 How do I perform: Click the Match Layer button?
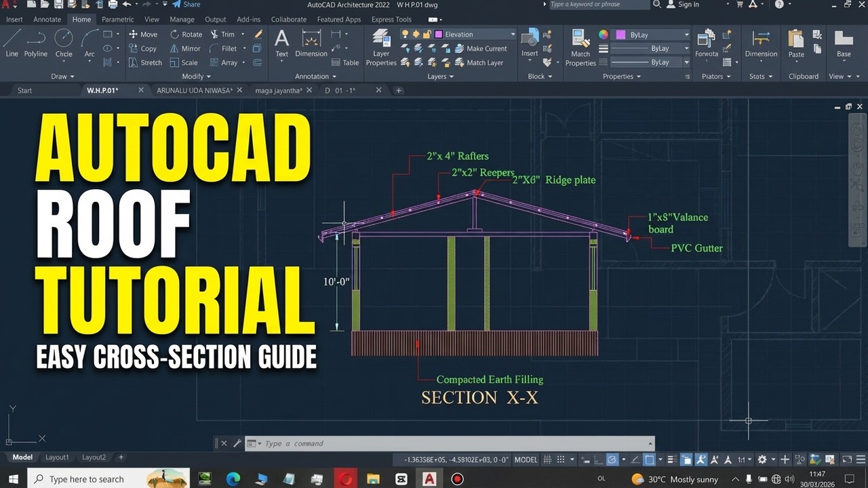point(479,62)
